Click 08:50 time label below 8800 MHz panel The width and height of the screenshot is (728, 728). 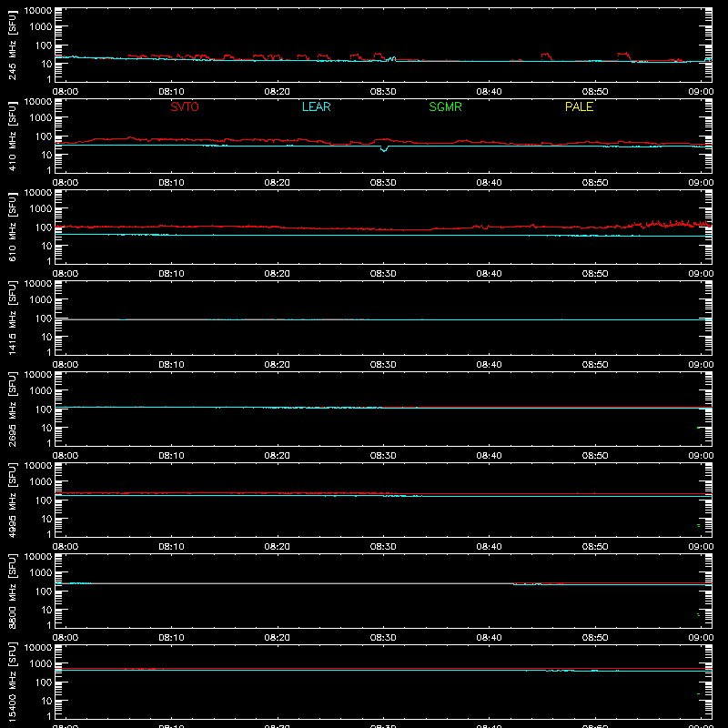coord(595,638)
